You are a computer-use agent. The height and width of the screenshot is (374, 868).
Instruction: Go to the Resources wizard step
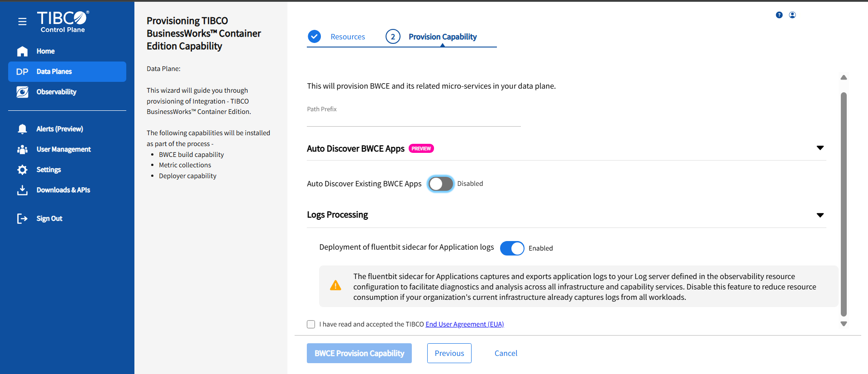click(347, 37)
